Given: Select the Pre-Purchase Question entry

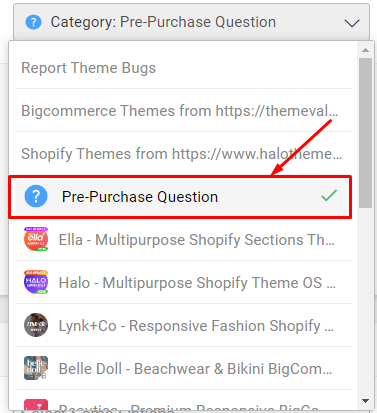Looking at the screenshot, I should [180, 197].
